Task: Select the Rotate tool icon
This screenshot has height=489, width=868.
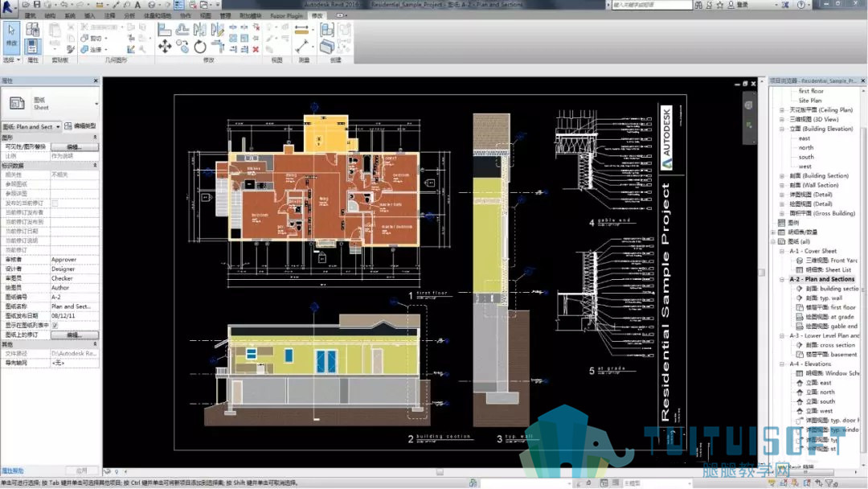Action: tap(200, 47)
